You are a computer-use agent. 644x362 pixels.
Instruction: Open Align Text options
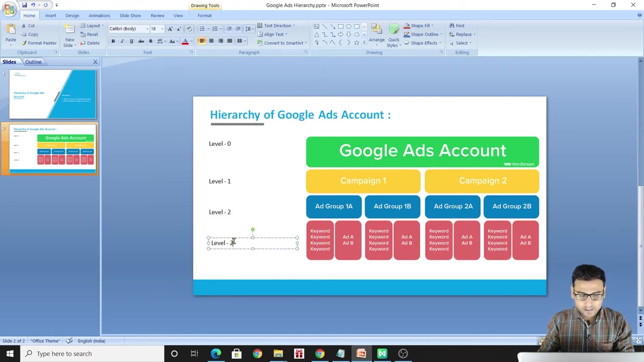pyautogui.click(x=272, y=34)
